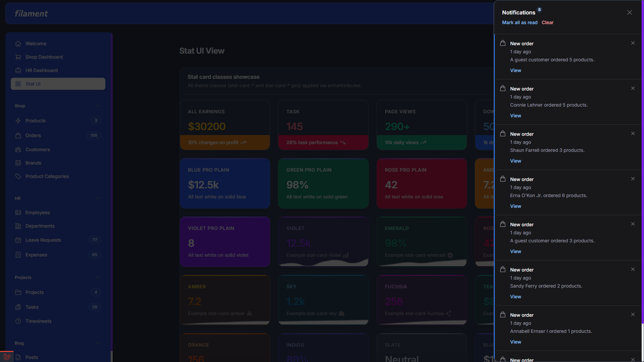The height and width of the screenshot is (362, 644).
Task: Dismiss the Annabell Ernser I notification
Action: click(633, 314)
